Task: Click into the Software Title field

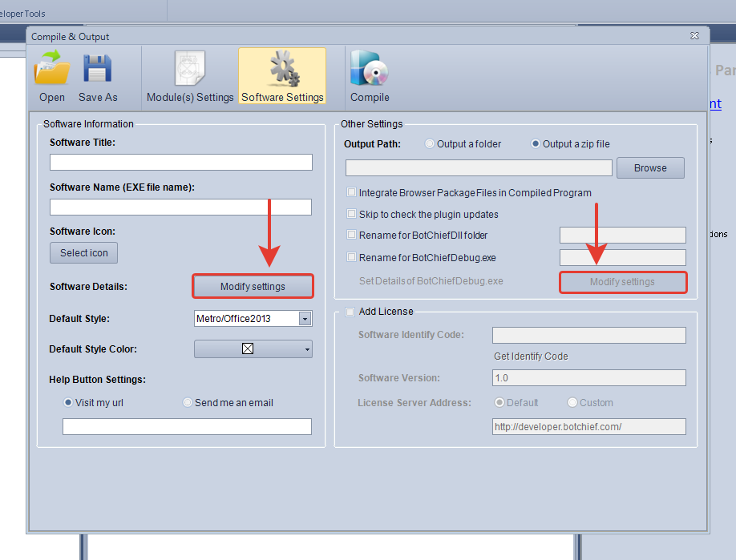Action: point(180,163)
